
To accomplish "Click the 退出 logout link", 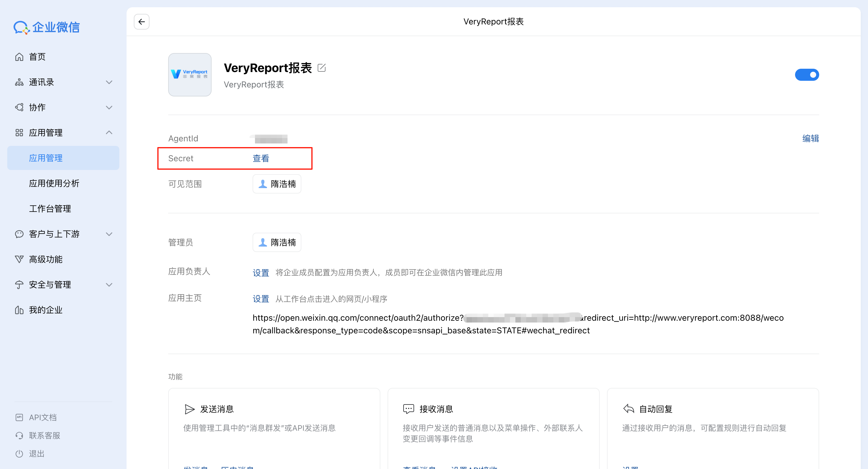I will tap(37, 454).
